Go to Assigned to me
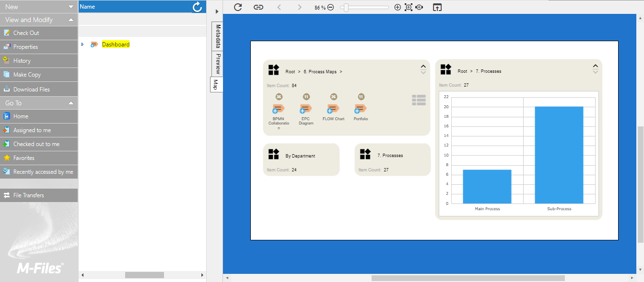 click(32, 130)
